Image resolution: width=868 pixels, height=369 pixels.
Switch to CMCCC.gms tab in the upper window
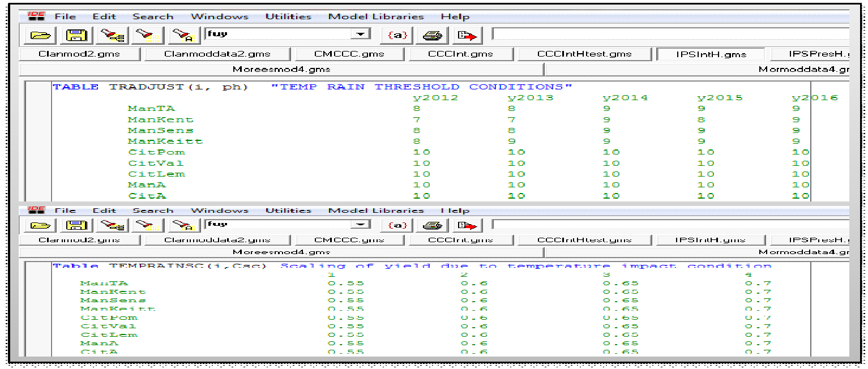(x=349, y=54)
